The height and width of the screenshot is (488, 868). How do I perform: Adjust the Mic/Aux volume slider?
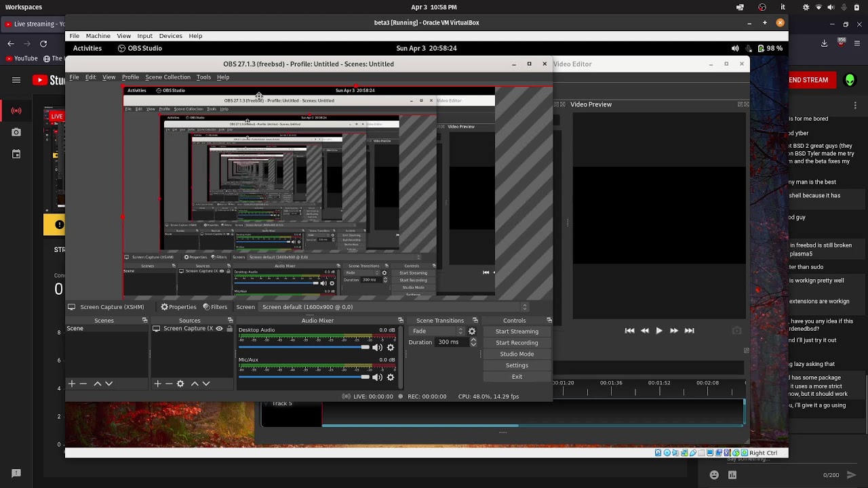tap(304, 378)
